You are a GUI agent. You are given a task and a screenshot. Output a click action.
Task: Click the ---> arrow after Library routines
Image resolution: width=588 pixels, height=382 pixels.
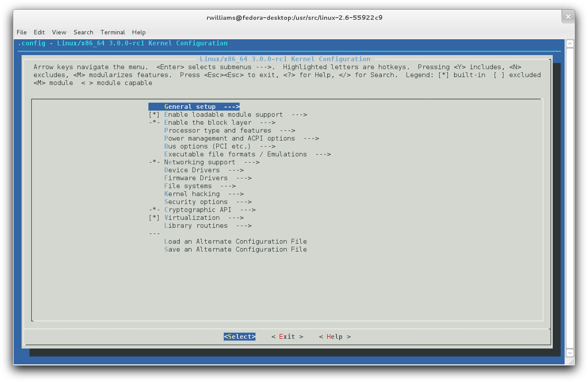tap(244, 226)
